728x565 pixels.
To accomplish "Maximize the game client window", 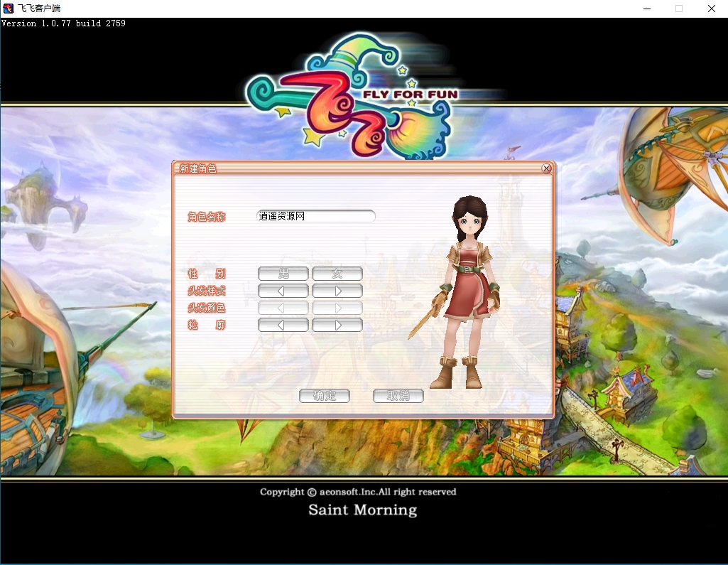I will (x=678, y=9).
